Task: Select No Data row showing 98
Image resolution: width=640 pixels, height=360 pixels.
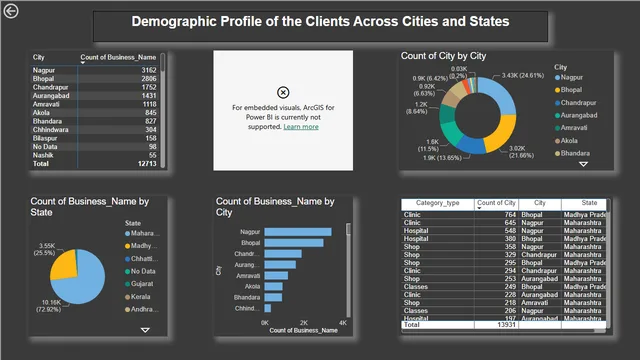Action: (94, 147)
